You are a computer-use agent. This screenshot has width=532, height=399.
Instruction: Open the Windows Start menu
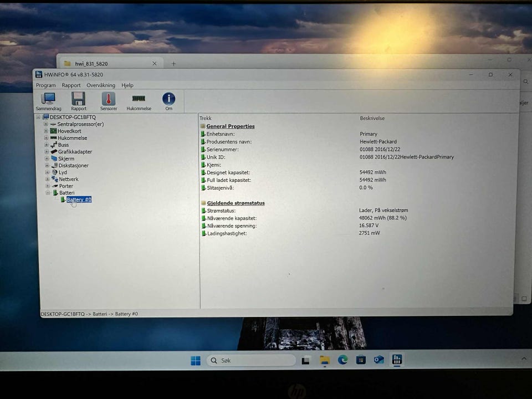(196, 360)
